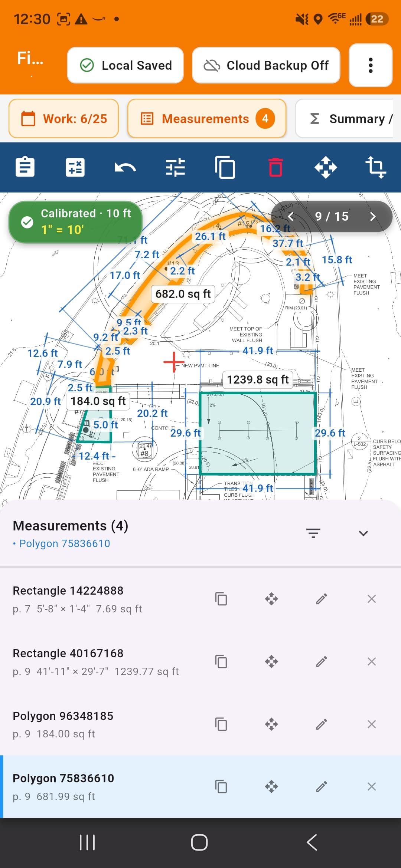Screen dimensions: 401x868
Task: Open the Calibrated 1" = 10' scale badge
Action: tap(75, 222)
